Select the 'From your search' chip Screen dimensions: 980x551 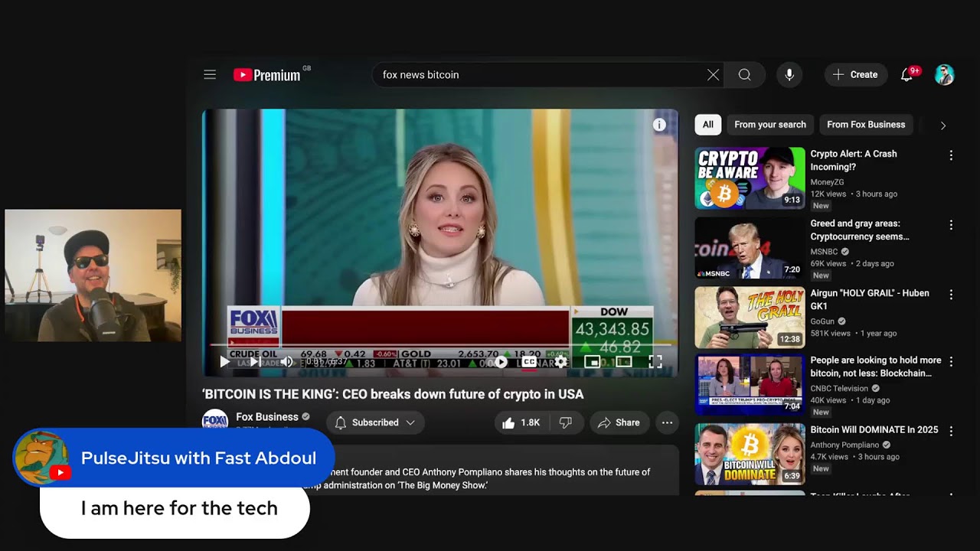[x=770, y=125]
